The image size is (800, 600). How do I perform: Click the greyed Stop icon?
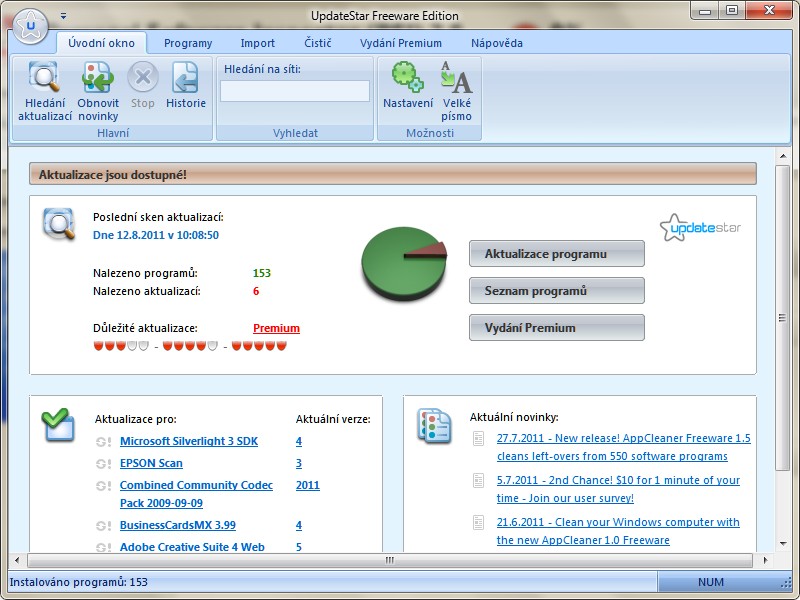[142, 77]
